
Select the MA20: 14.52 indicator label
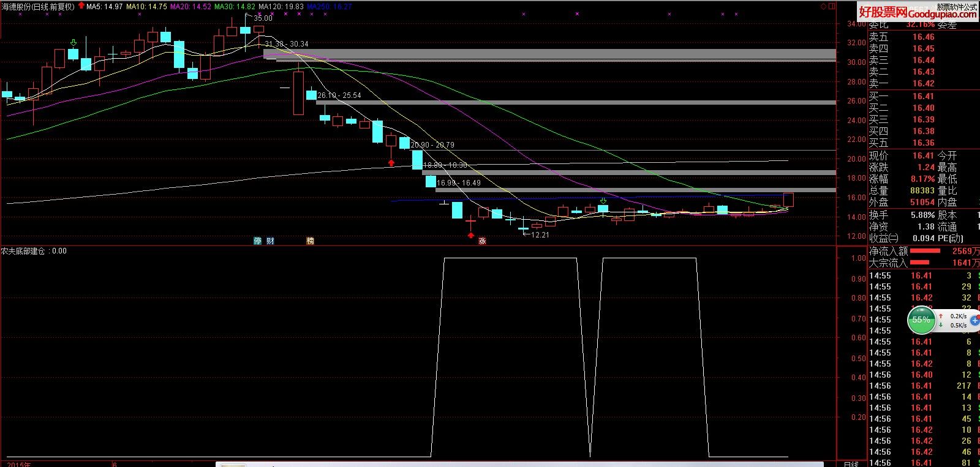[191, 7]
